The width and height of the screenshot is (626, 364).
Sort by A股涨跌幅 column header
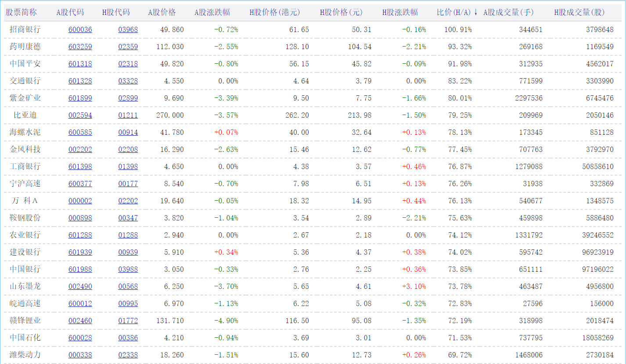(x=212, y=12)
